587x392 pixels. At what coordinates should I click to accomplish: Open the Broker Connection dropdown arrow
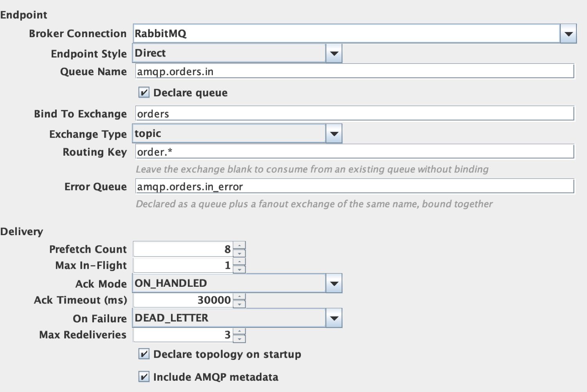(568, 34)
